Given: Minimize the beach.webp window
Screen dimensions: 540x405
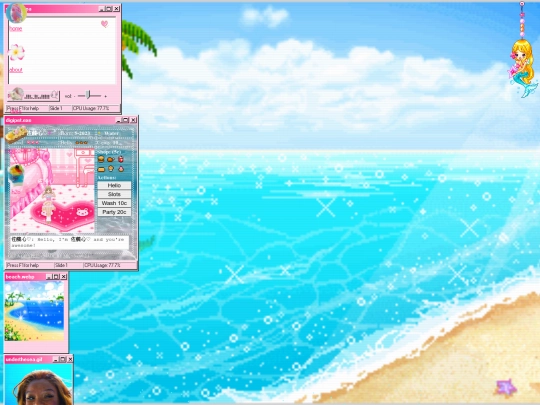Looking at the screenshot, I should tap(49, 277).
